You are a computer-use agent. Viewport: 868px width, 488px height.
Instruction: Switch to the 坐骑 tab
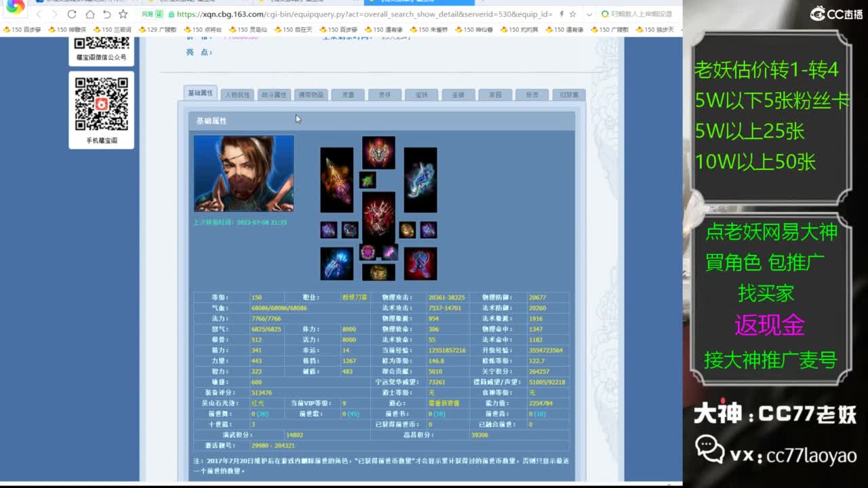coord(458,95)
